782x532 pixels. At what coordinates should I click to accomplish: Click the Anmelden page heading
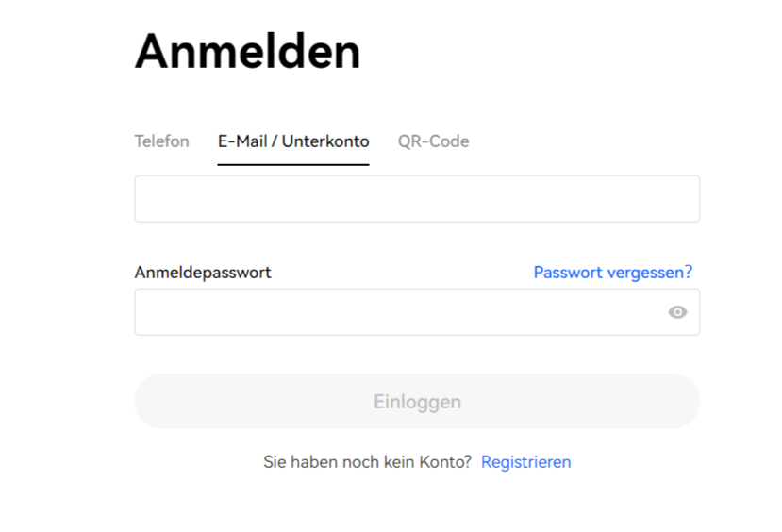pos(247,51)
